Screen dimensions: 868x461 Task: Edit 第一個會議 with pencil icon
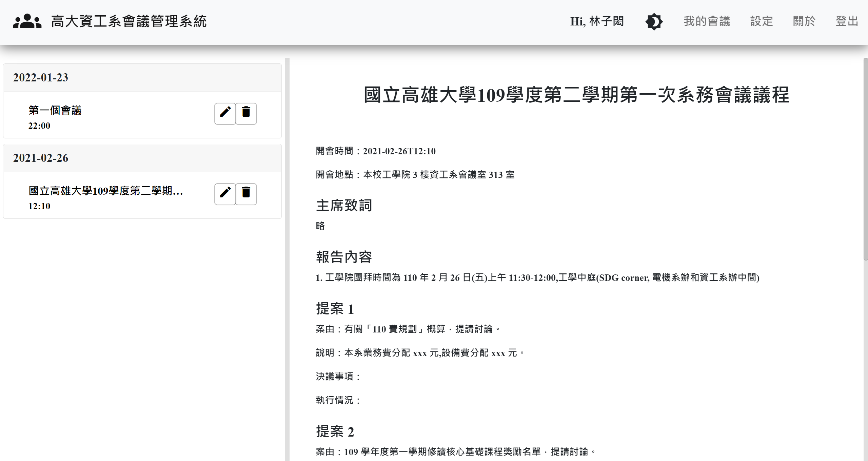tap(225, 114)
